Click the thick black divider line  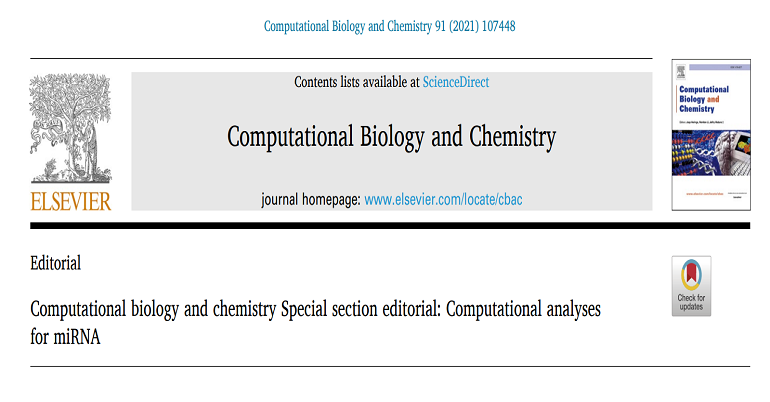(x=389, y=226)
